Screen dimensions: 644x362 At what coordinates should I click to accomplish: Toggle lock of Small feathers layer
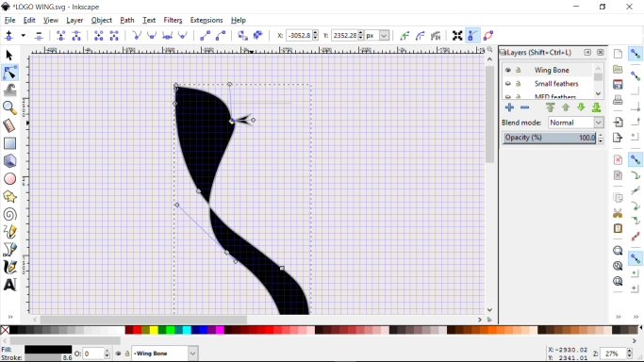click(519, 84)
